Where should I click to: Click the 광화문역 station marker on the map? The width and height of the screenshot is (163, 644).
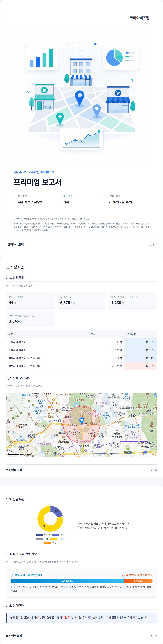80,446
